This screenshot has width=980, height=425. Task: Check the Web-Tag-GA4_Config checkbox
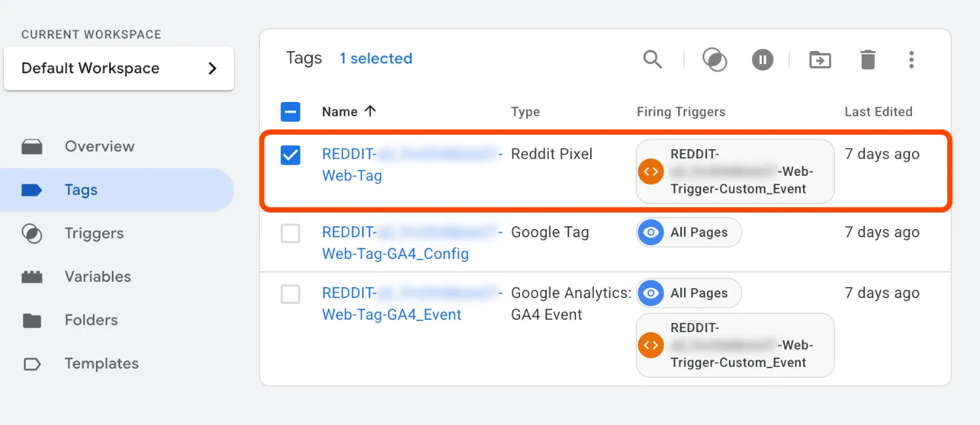(x=290, y=233)
